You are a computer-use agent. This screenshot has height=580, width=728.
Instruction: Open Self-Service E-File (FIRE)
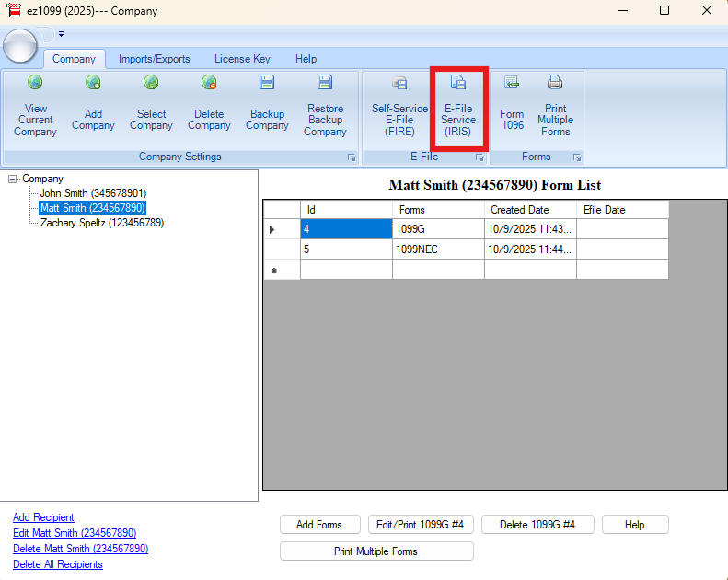[x=399, y=83]
